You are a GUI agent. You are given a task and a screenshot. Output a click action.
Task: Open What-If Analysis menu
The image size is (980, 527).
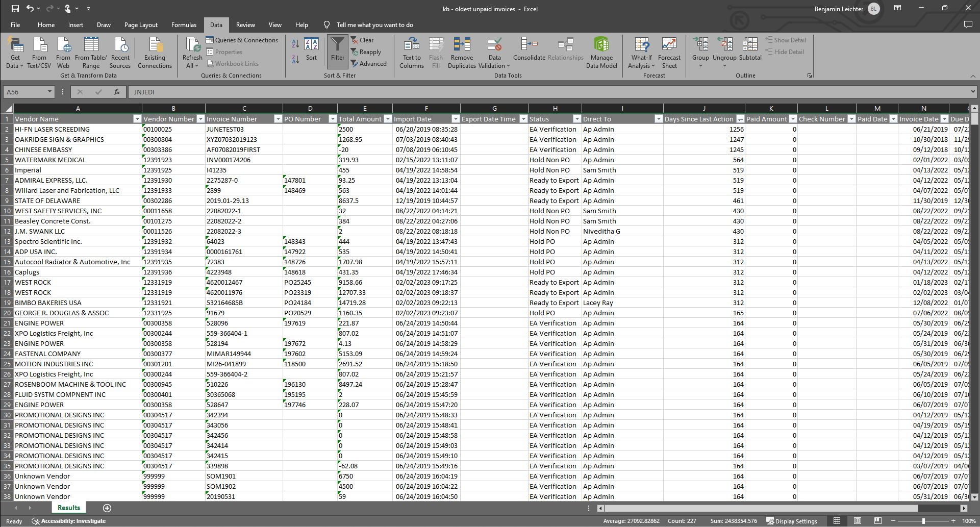(x=641, y=53)
